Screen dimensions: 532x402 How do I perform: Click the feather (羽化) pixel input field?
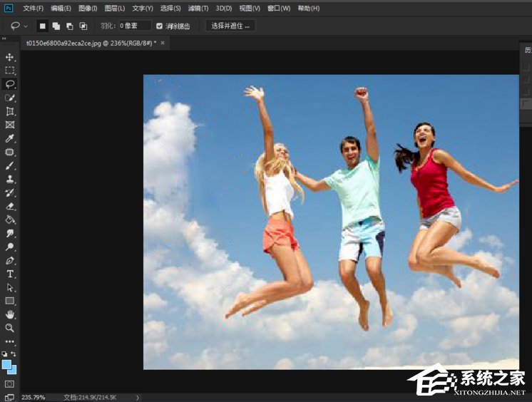coord(134,26)
